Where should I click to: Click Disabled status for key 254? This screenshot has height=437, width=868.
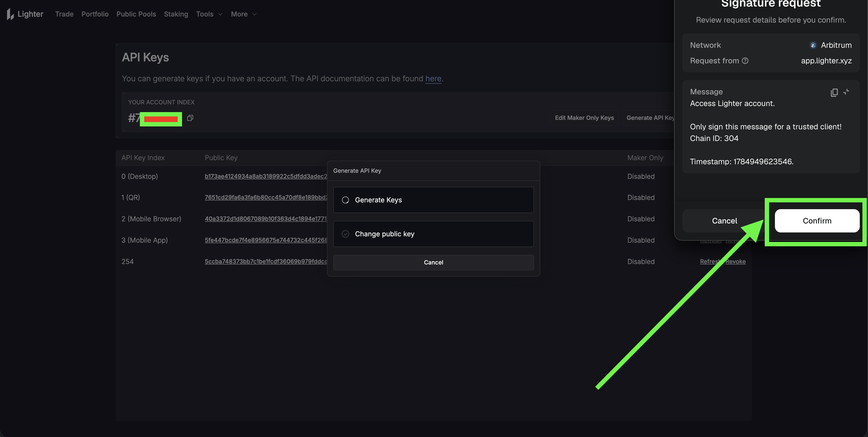coord(641,262)
